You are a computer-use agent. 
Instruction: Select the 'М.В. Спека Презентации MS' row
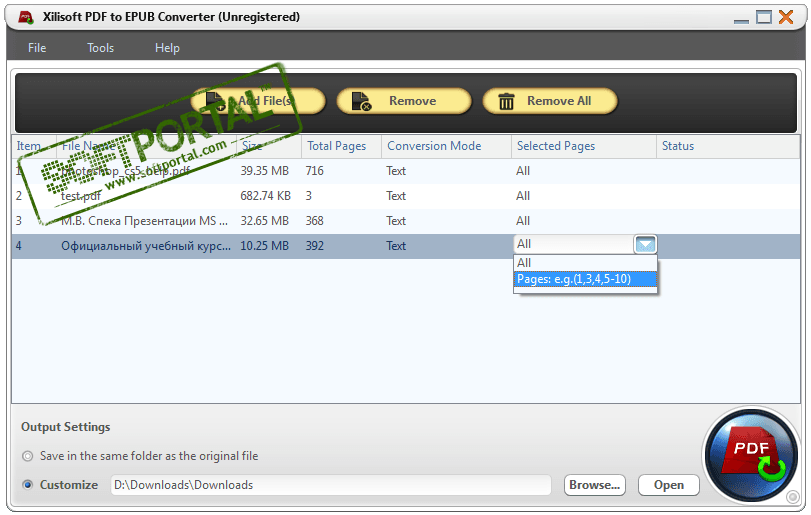point(406,221)
